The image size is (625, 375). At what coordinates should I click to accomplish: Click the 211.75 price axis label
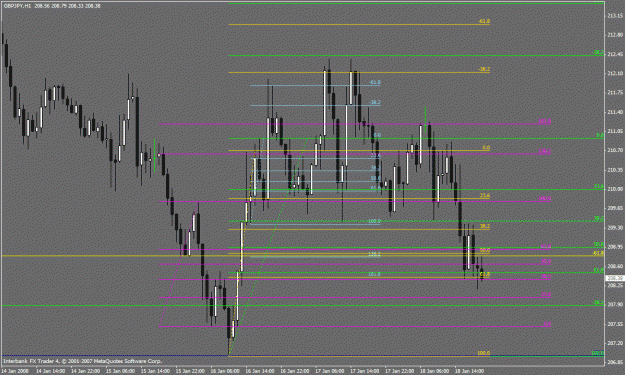(x=615, y=92)
